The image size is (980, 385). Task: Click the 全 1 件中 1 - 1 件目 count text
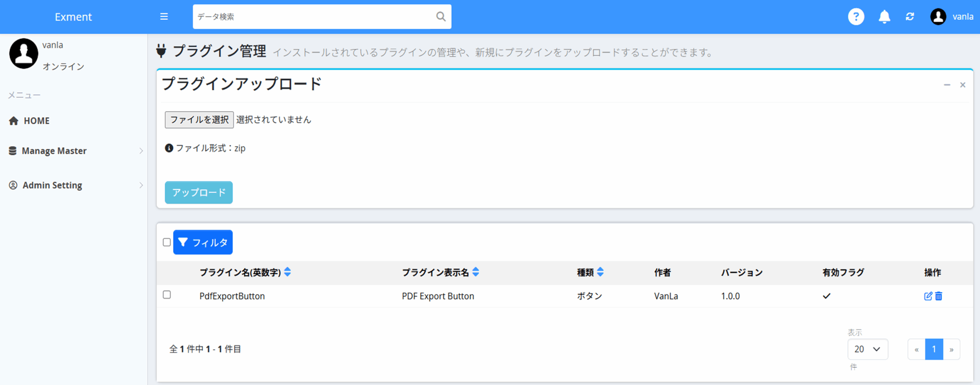205,349
